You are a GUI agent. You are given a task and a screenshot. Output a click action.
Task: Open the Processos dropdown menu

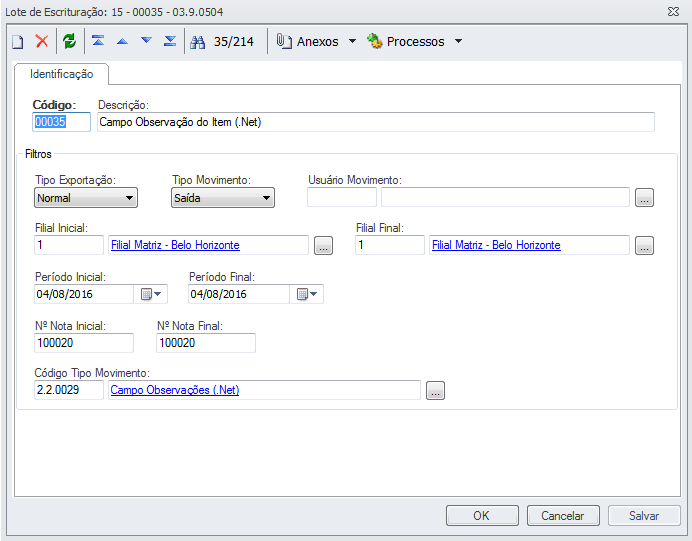pyautogui.click(x=414, y=42)
